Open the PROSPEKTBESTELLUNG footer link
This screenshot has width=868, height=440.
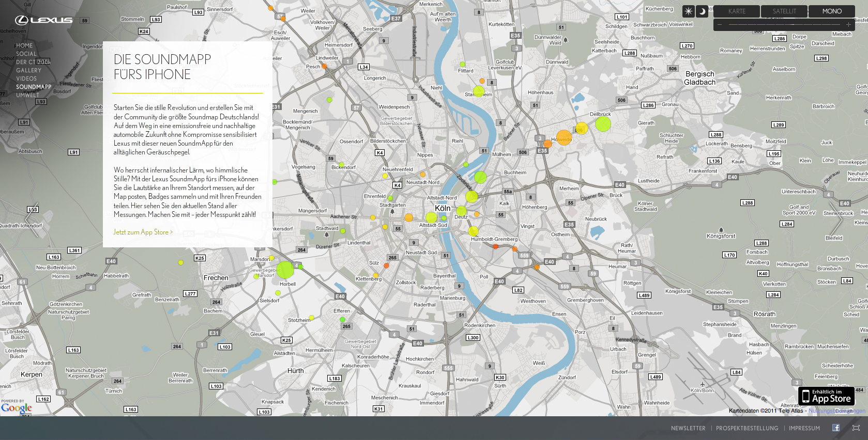pos(747,428)
